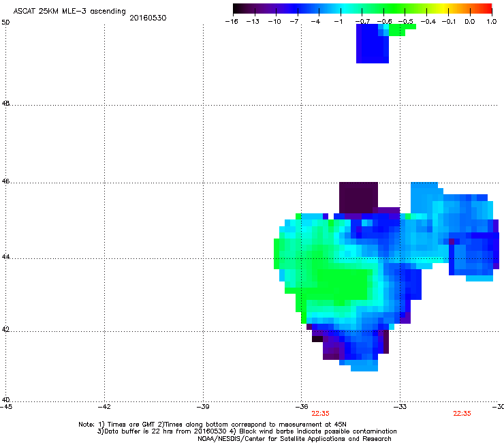Click the dark purple block below 46N

358,198
